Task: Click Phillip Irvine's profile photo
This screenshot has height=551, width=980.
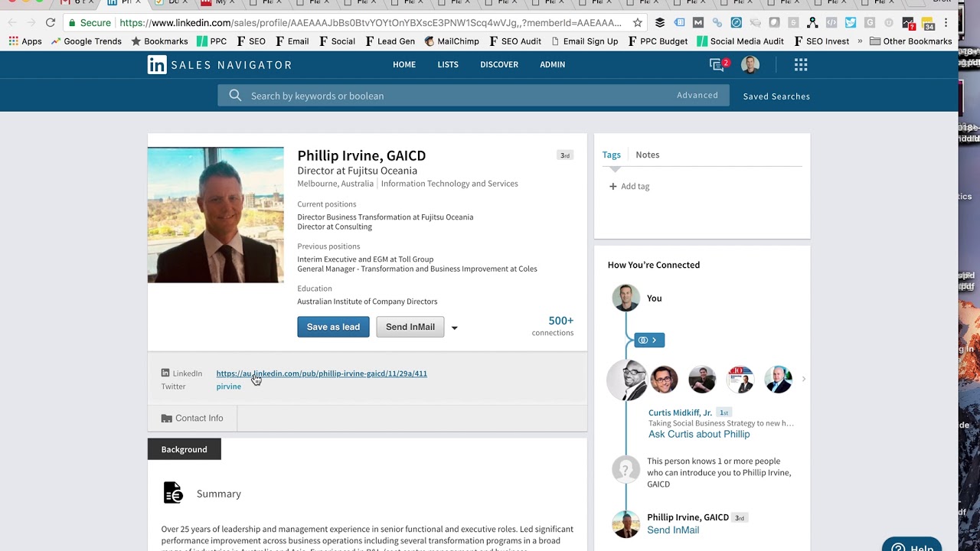Action: pyautogui.click(x=215, y=215)
